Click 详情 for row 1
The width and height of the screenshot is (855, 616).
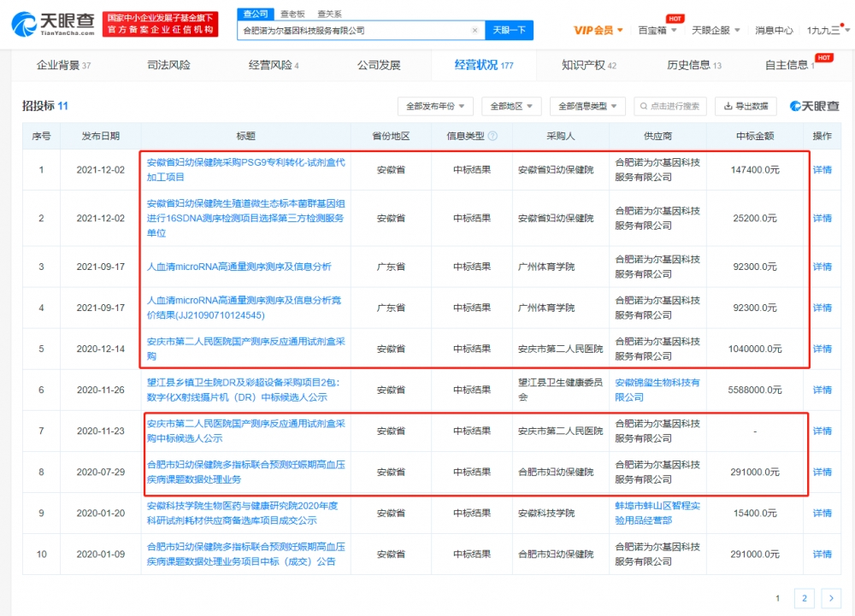(822, 170)
